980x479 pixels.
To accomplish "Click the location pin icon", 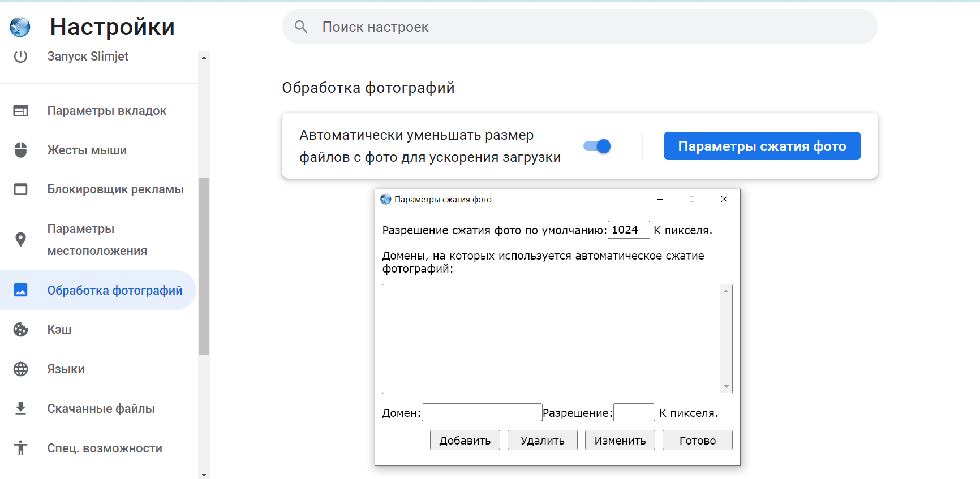I will tap(21, 240).
